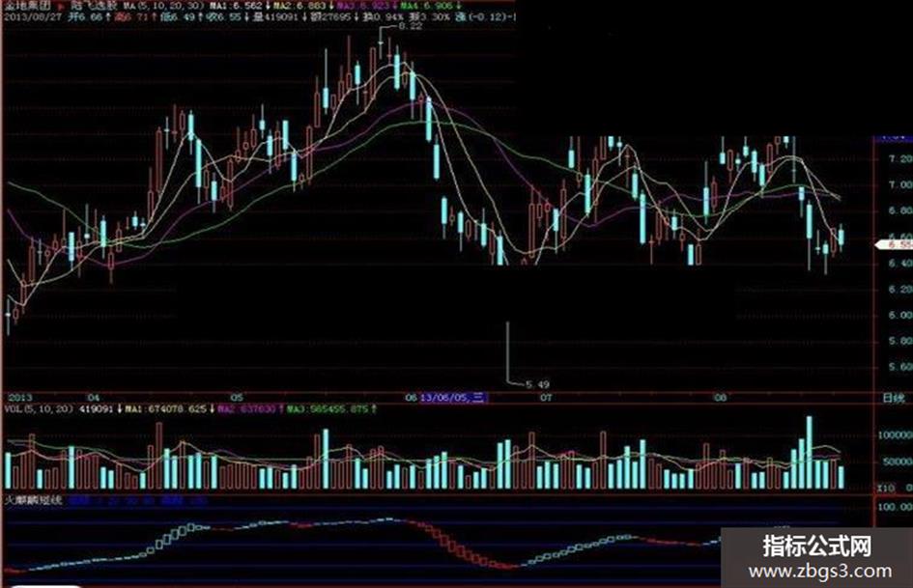Click the current price marker on price axis

tap(895, 245)
